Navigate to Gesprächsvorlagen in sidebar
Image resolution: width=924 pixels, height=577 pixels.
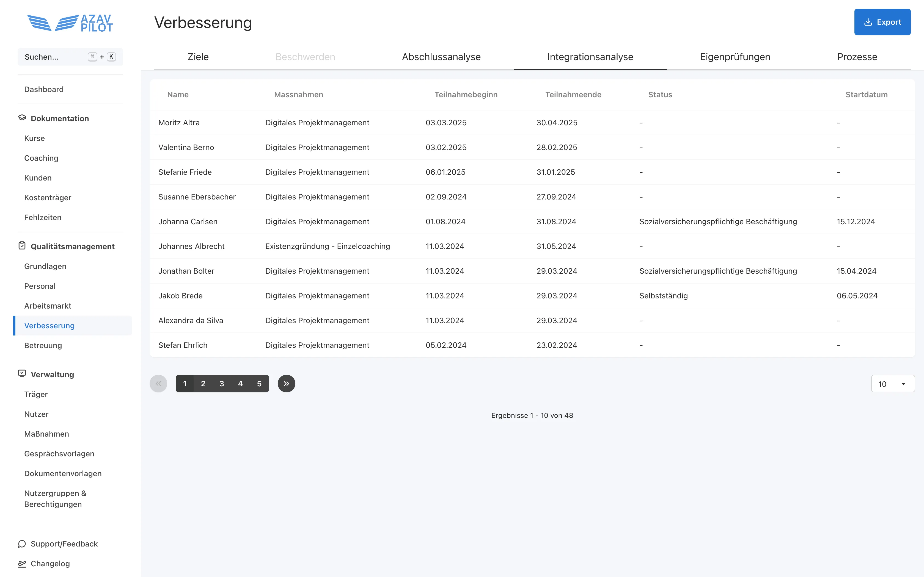pos(59,454)
